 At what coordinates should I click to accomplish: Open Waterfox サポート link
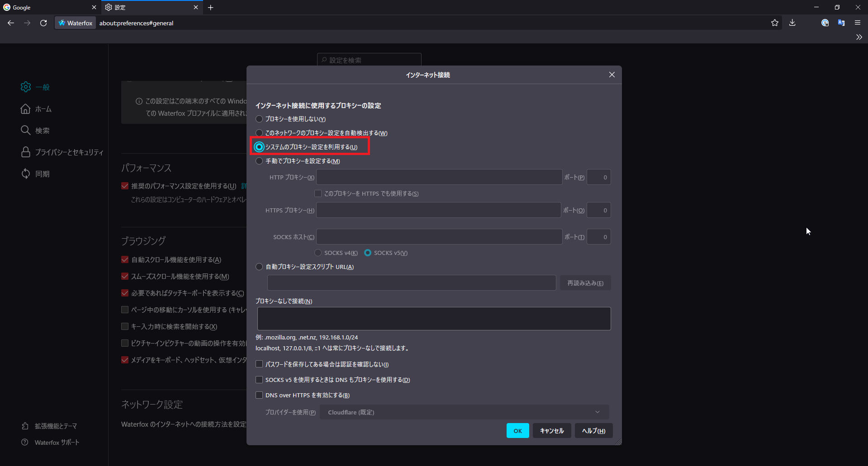50,442
